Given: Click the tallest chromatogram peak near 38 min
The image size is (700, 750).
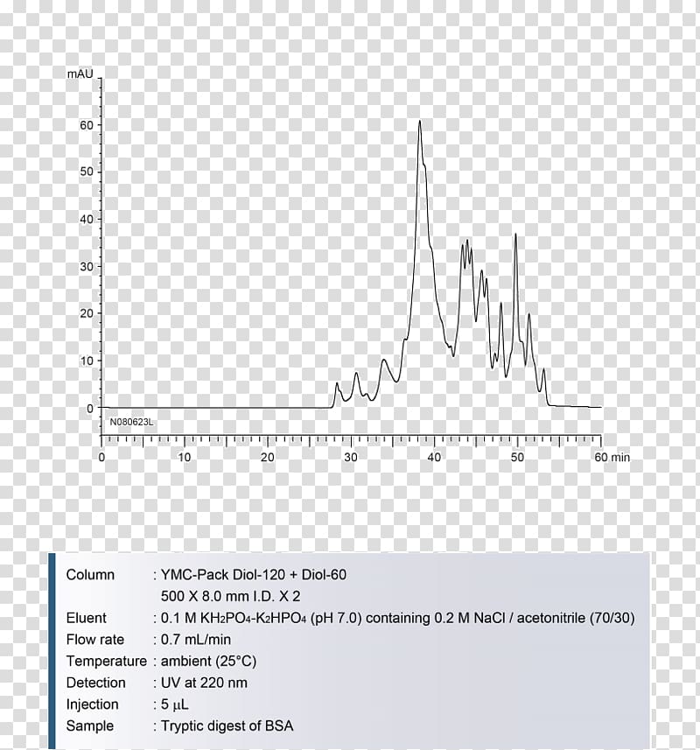Looking at the screenshot, I should point(420,122).
